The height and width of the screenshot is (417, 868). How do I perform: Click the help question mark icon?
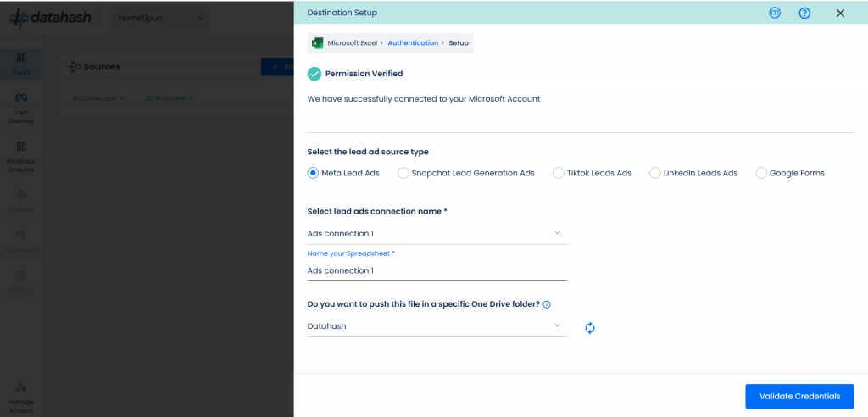pyautogui.click(x=805, y=13)
